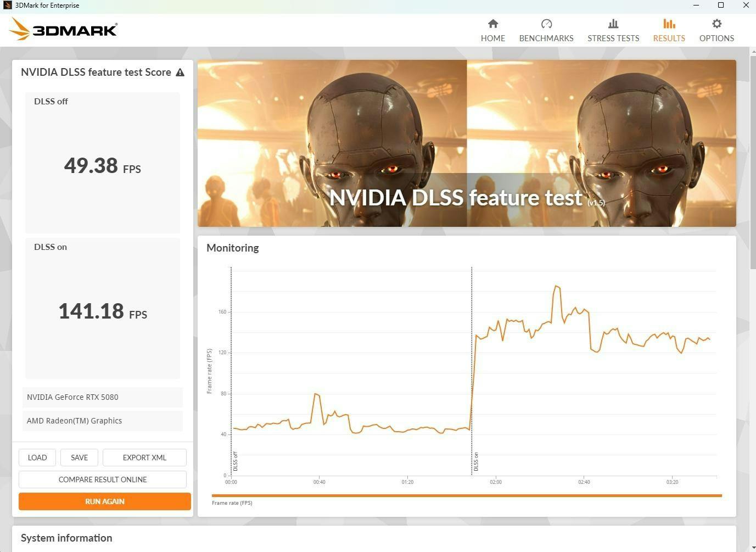
Task: Click the Monitoring heading
Action: [x=233, y=248]
